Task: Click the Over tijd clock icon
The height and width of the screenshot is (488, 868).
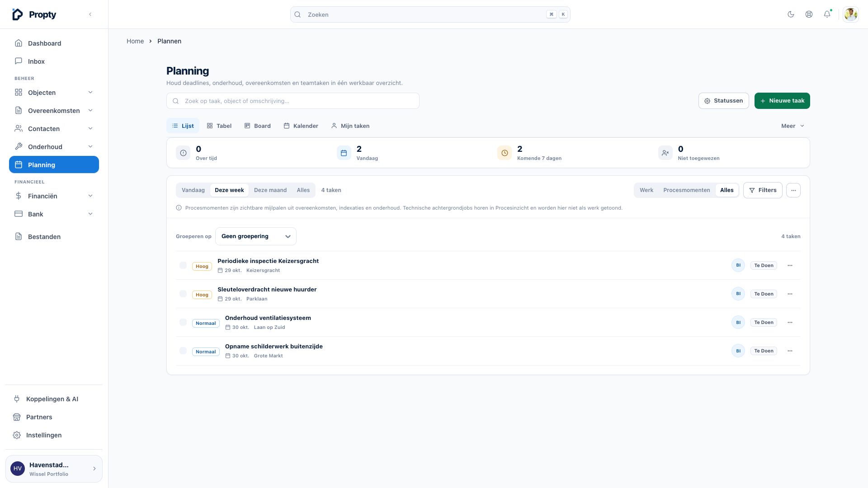Action: (183, 153)
